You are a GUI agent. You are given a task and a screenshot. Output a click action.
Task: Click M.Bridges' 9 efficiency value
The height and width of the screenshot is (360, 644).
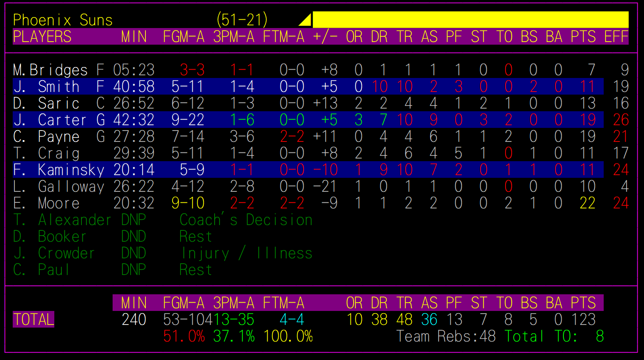[625, 70]
